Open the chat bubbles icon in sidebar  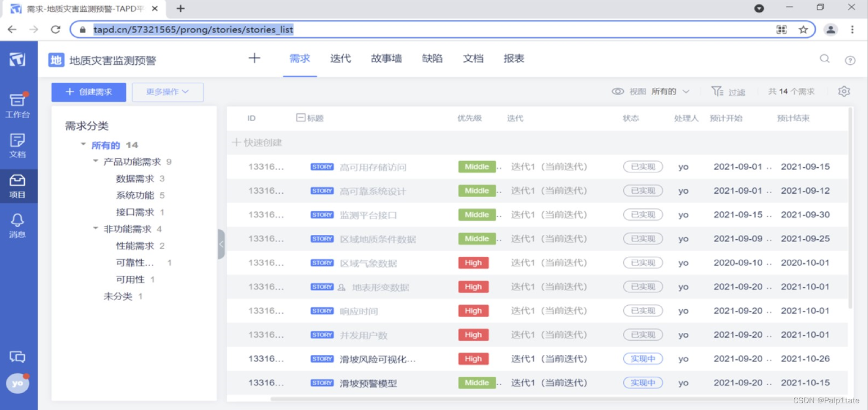17,356
